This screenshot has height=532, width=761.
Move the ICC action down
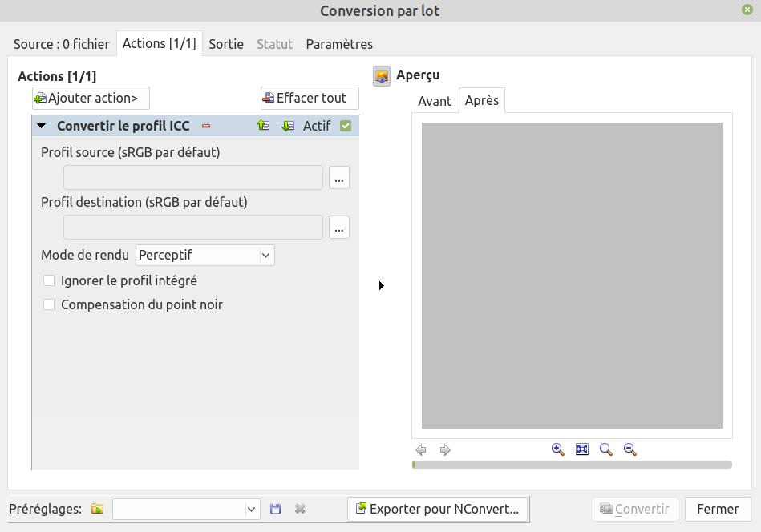coord(288,126)
